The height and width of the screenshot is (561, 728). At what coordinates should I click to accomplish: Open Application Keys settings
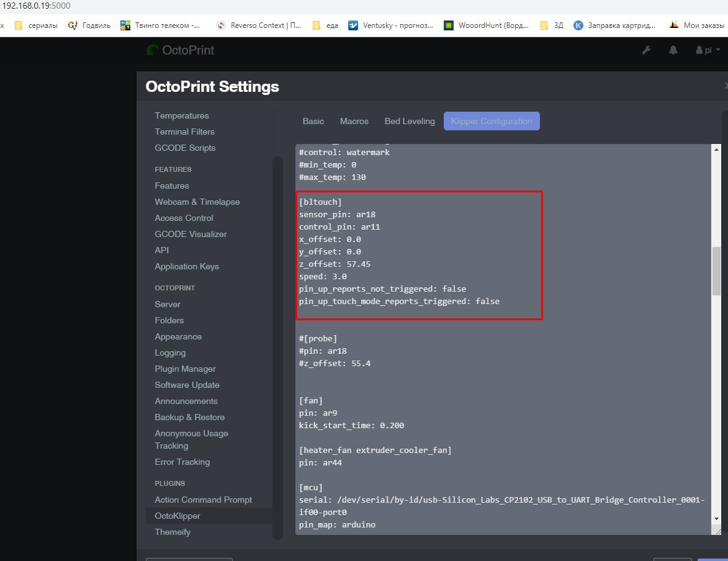click(x=187, y=267)
